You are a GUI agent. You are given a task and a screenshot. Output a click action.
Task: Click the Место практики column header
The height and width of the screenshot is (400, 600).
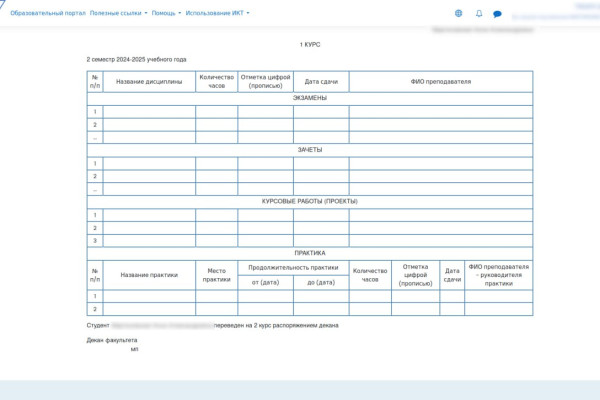(216, 275)
